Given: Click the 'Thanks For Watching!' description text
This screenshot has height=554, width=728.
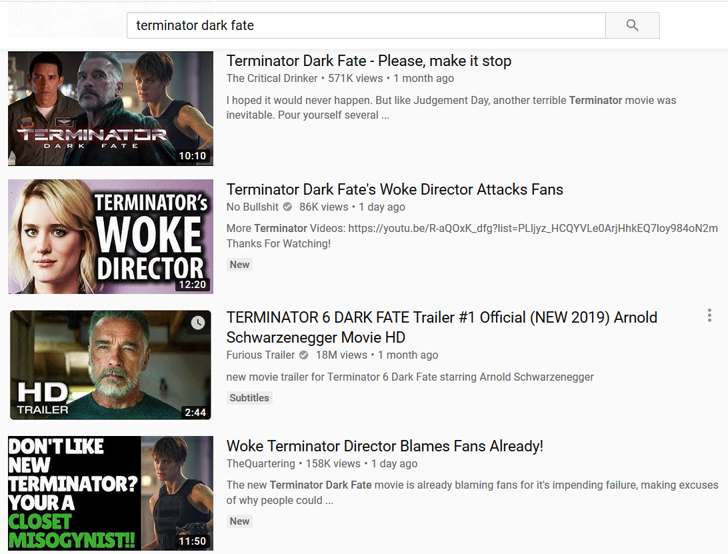Looking at the screenshot, I should pyautogui.click(x=279, y=244).
